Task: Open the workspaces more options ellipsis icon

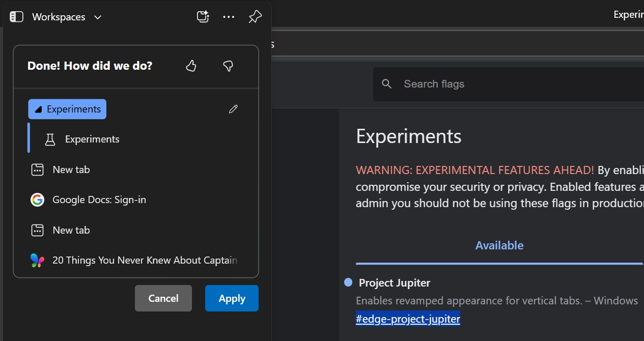Action: 229,17
